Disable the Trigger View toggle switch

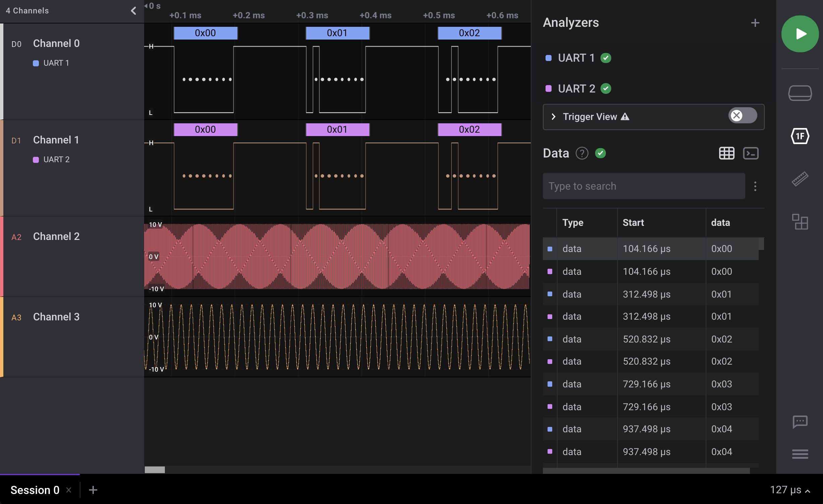[x=743, y=115]
